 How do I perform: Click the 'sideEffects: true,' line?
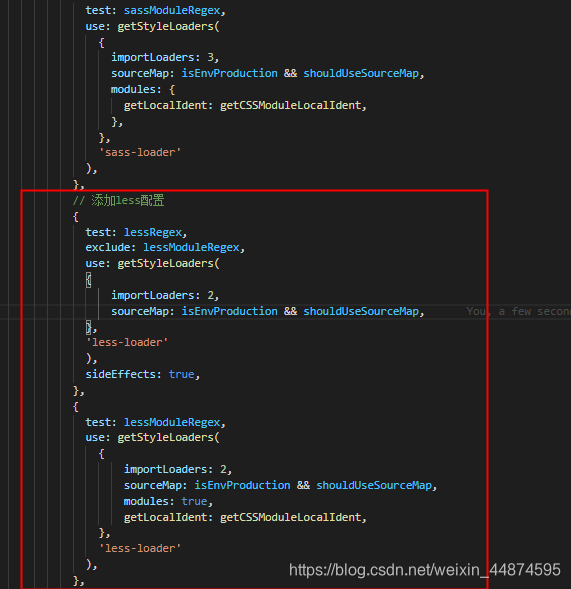coord(143,375)
